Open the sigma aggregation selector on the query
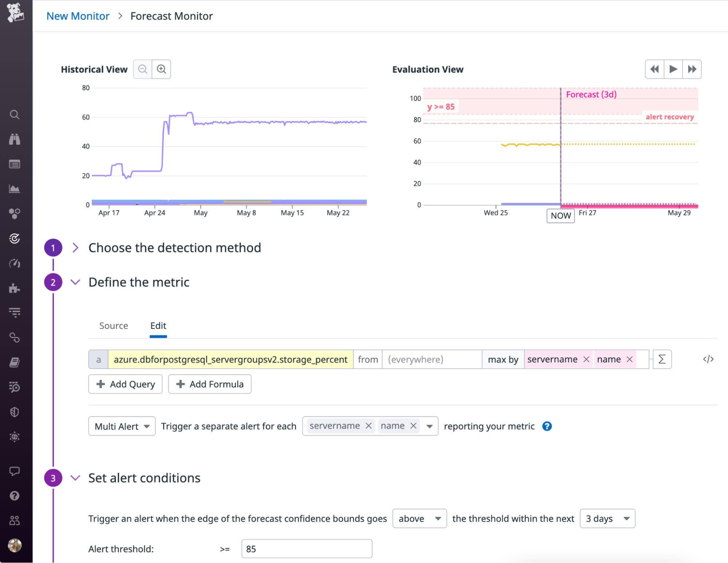Viewport: 728px width, 563px height. click(662, 359)
